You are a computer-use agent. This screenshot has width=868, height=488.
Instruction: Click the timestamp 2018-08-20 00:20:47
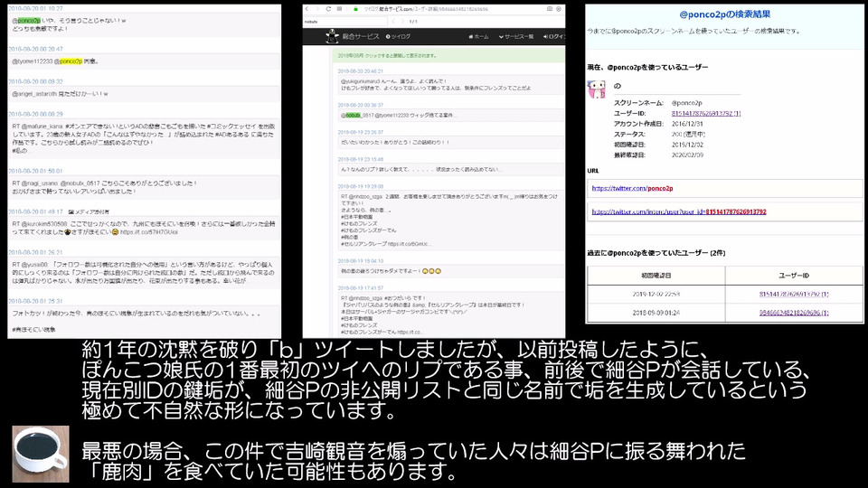[35, 49]
